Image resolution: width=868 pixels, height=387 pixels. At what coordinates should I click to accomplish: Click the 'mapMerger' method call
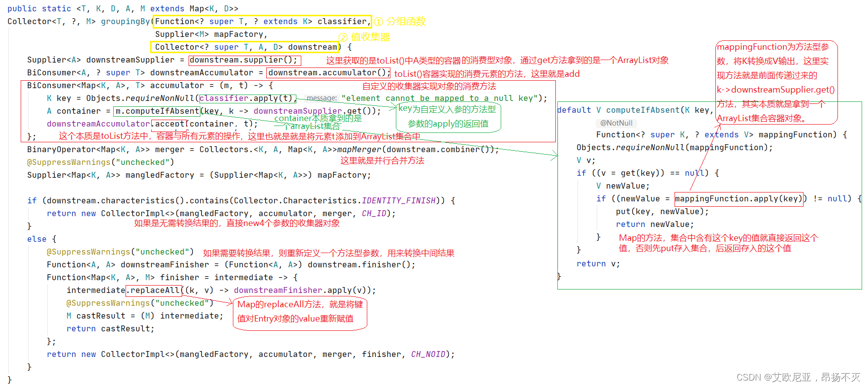[359, 149]
